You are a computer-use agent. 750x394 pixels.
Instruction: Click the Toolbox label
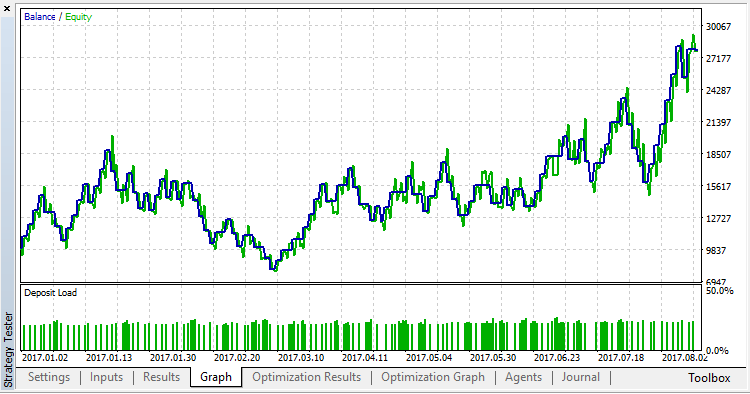[x=709, y=378]
